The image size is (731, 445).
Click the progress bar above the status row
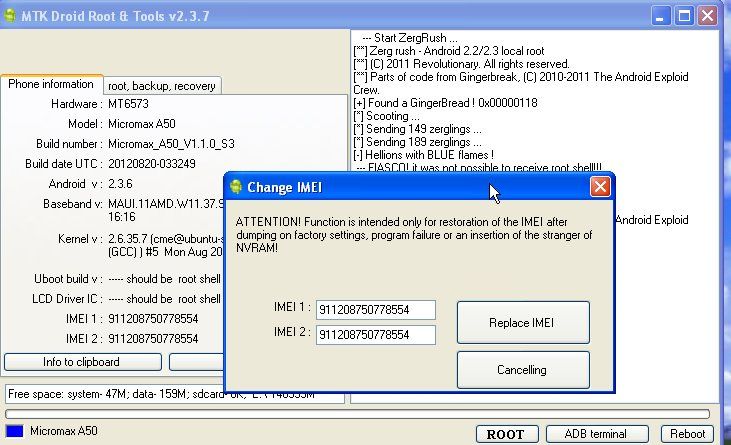point(357,414)
